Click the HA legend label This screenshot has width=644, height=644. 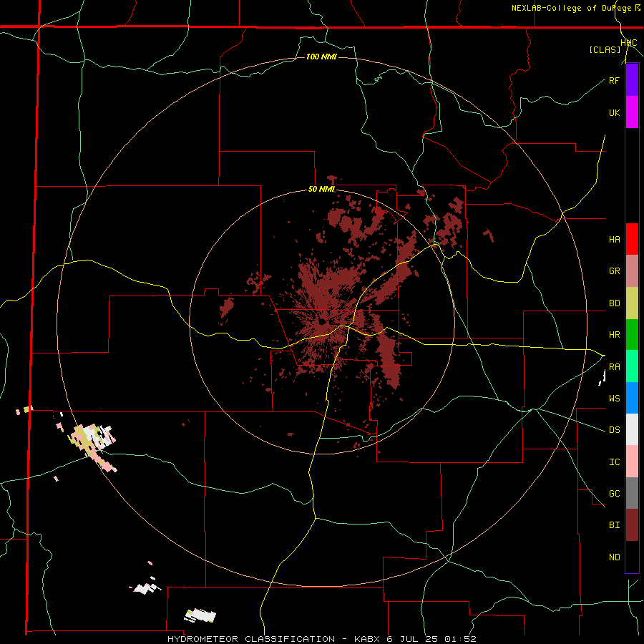[x=614, y=239]
